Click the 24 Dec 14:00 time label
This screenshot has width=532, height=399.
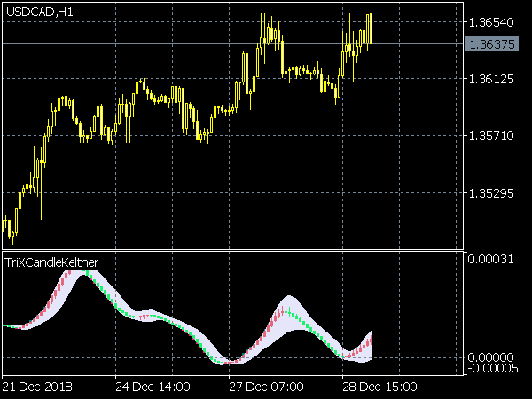(153, 387)
